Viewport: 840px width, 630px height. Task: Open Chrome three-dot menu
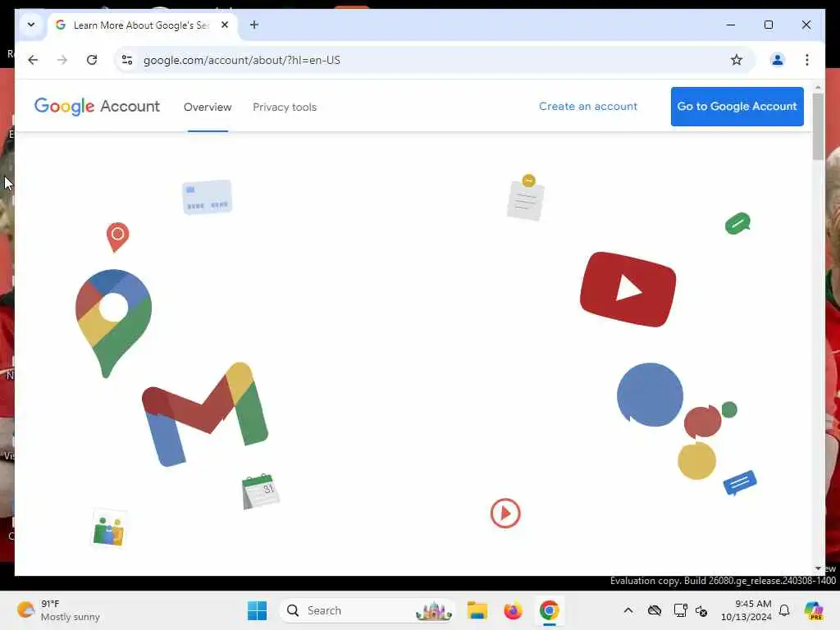(807, 60)
